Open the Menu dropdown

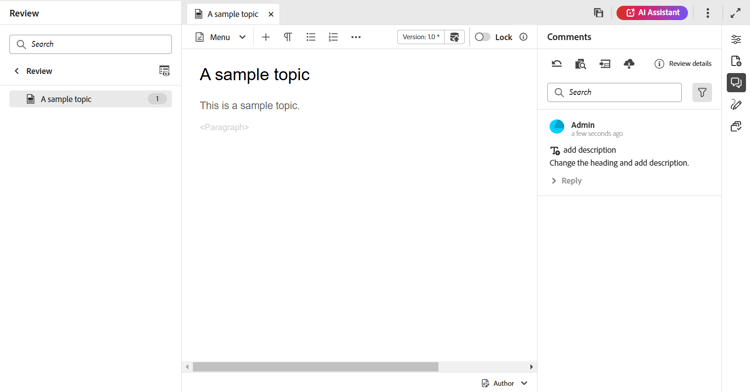(x=220, y=37)
